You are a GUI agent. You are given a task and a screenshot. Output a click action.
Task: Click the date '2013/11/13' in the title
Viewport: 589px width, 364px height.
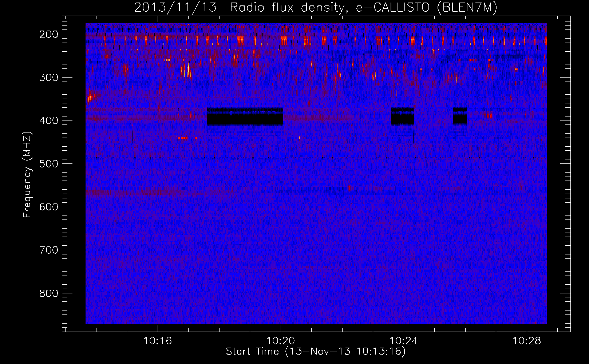pyautogui.click(x=175, y=8)
